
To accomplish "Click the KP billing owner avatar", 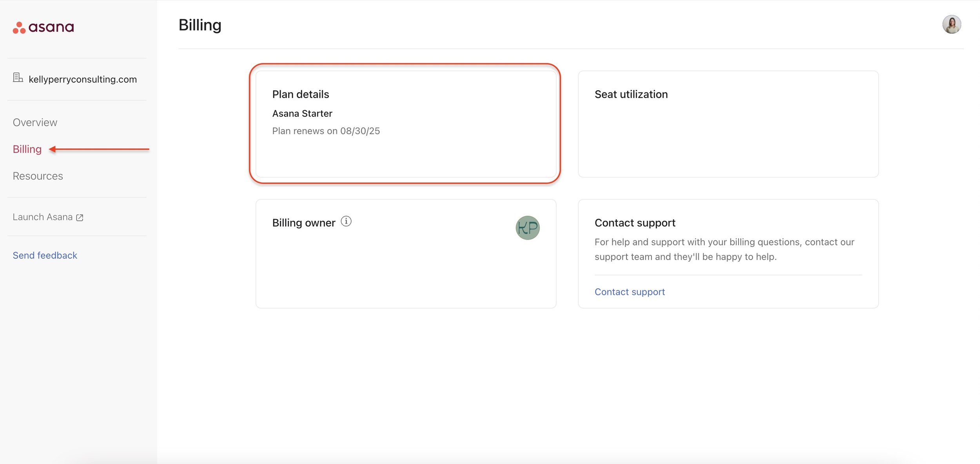I will [527, 228].
